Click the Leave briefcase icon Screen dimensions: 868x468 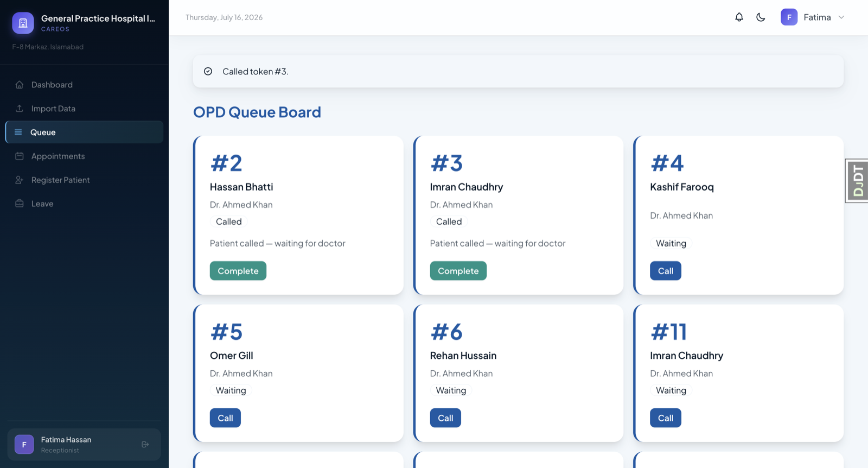click(x=20, y=204)
